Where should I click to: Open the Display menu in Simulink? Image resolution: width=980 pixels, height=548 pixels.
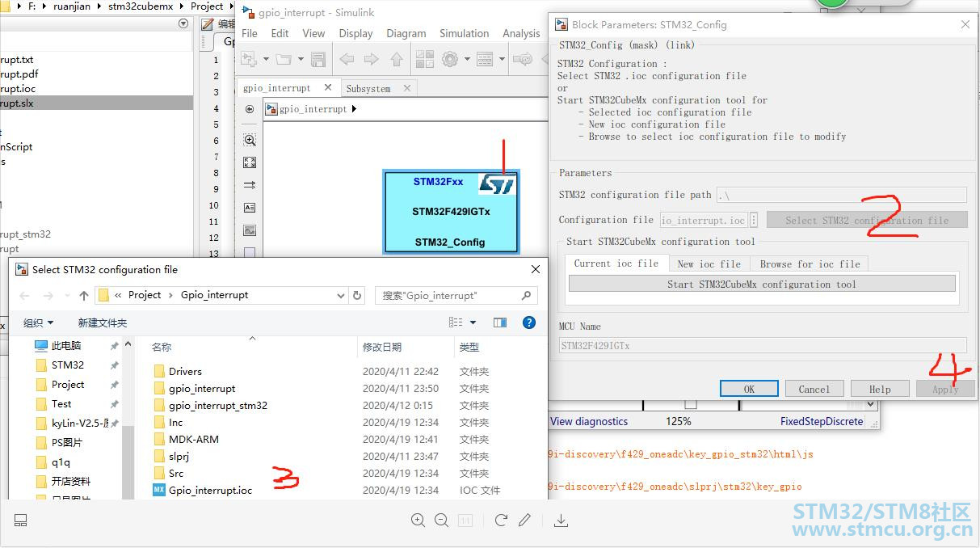(x=355, y=33)
